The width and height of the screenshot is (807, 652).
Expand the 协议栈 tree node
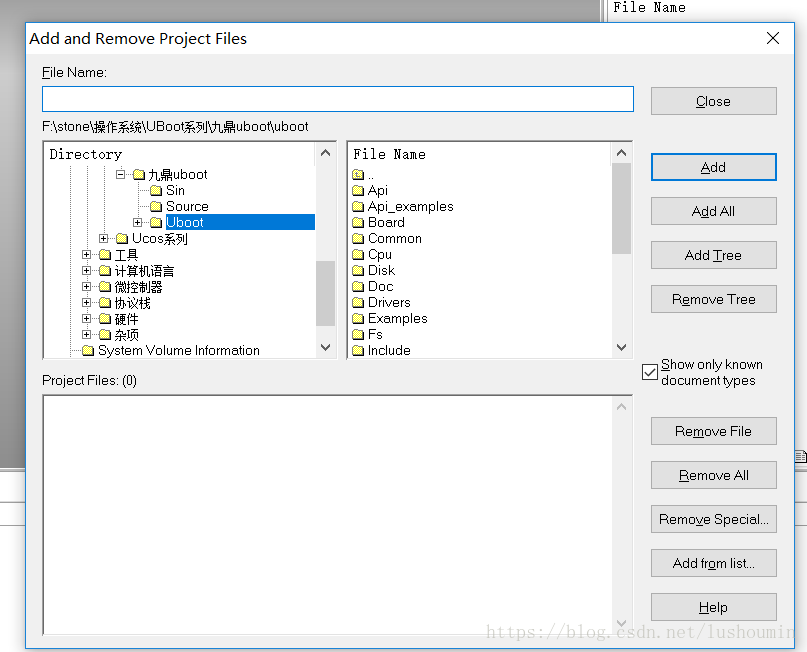tap(86, 302)
